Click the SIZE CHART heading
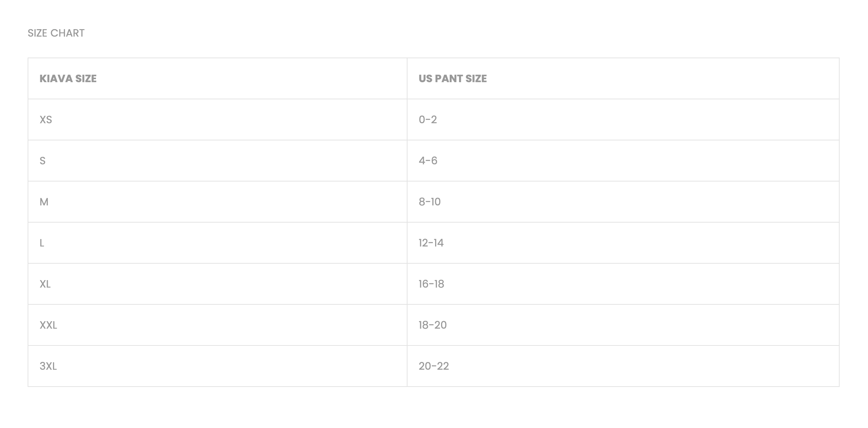Screen dimensions: 868x428 point(56,33)
